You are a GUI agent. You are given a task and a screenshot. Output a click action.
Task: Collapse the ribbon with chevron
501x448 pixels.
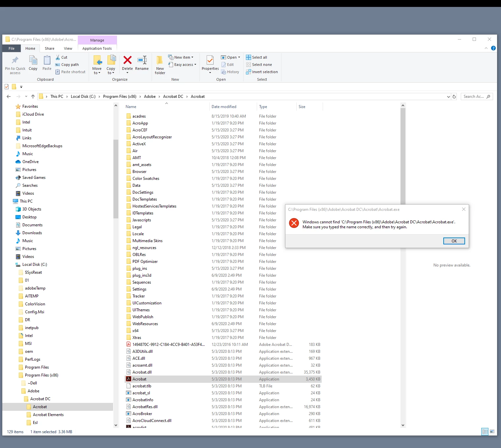click(486, 48)
